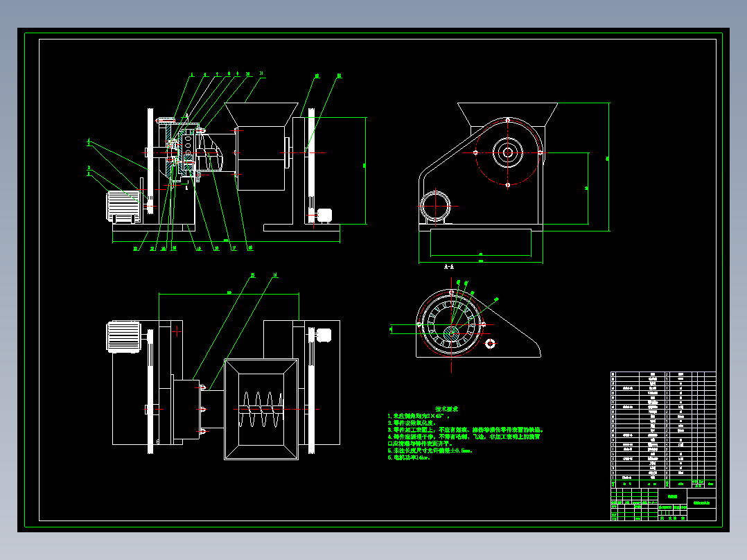
Task: Select the overall width dimension above the plan view
Action: coord(229,294)
